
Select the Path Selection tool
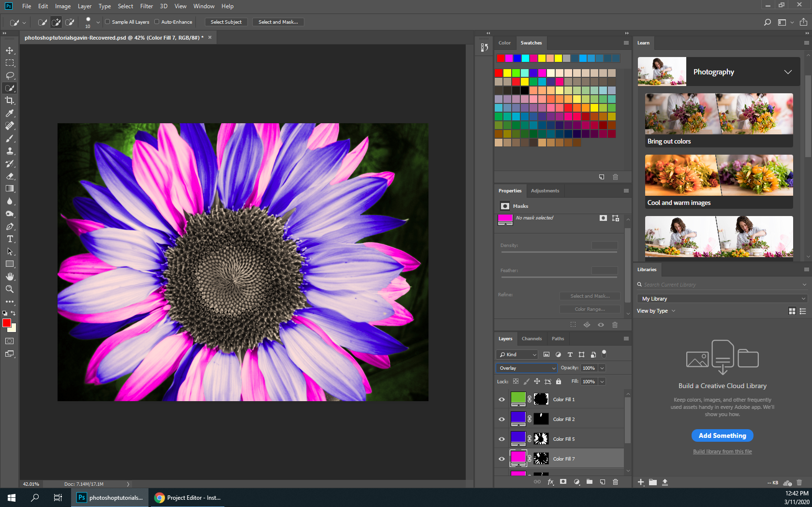(x=10, y=251)
